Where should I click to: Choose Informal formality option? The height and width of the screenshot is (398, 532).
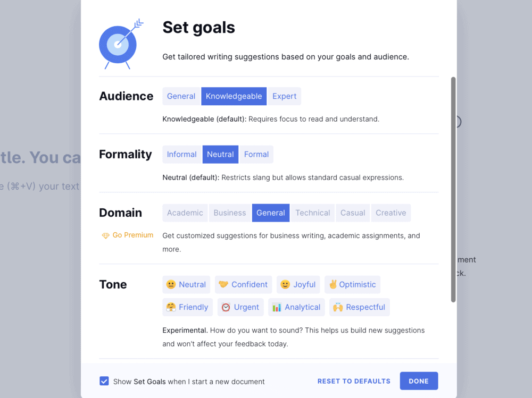pyautogui.click(x=181, y=155)
